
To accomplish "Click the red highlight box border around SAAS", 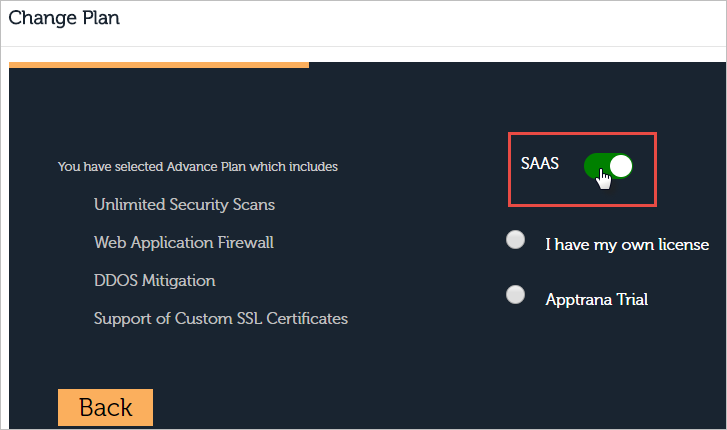I will 582,134.
